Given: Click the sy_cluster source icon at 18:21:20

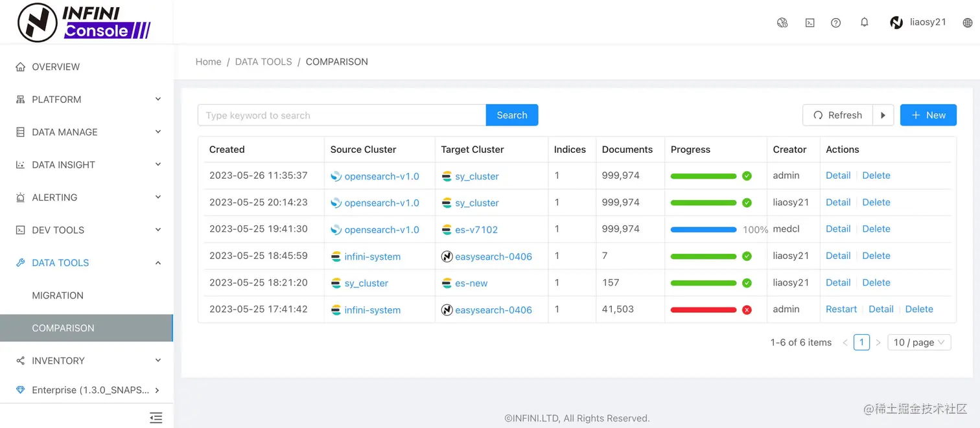Looking at the screenshot, I should tap(336, 284).
